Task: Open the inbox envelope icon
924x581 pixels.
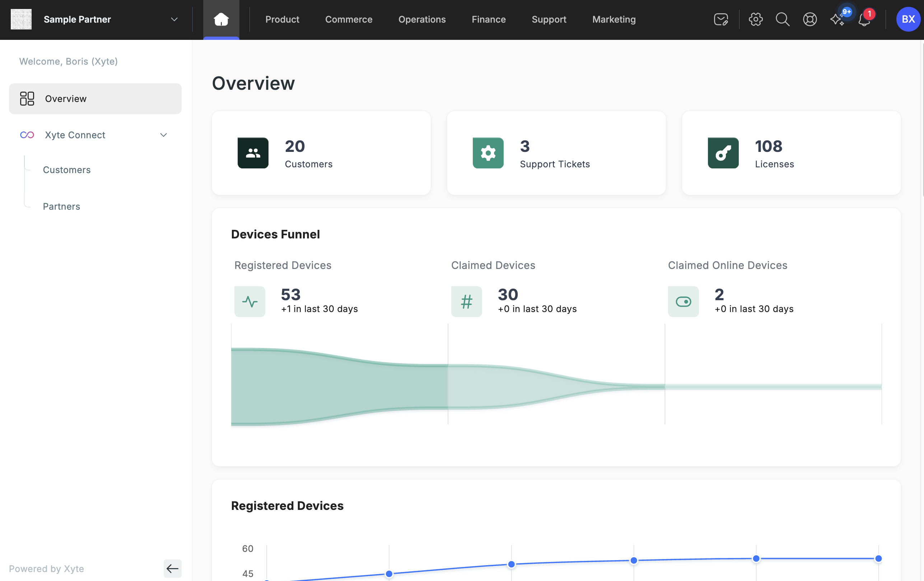Action: pyautogui.click(x=720, y=19)
